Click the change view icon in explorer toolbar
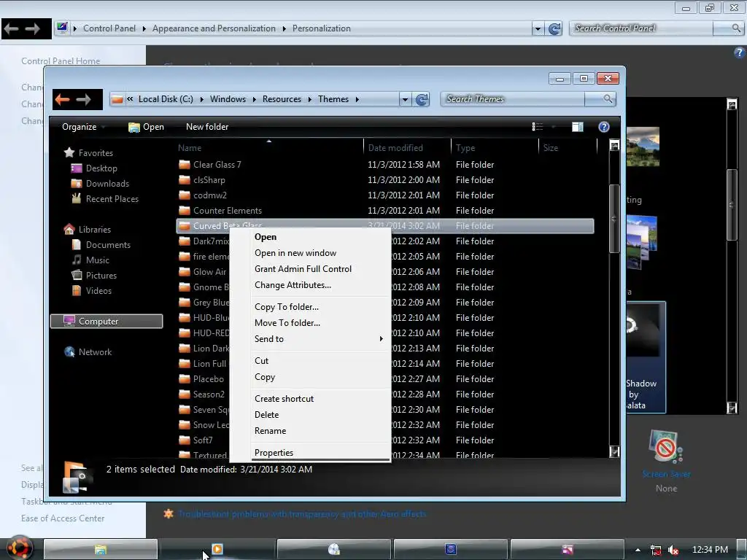747x560 pixels. (538, 127)
